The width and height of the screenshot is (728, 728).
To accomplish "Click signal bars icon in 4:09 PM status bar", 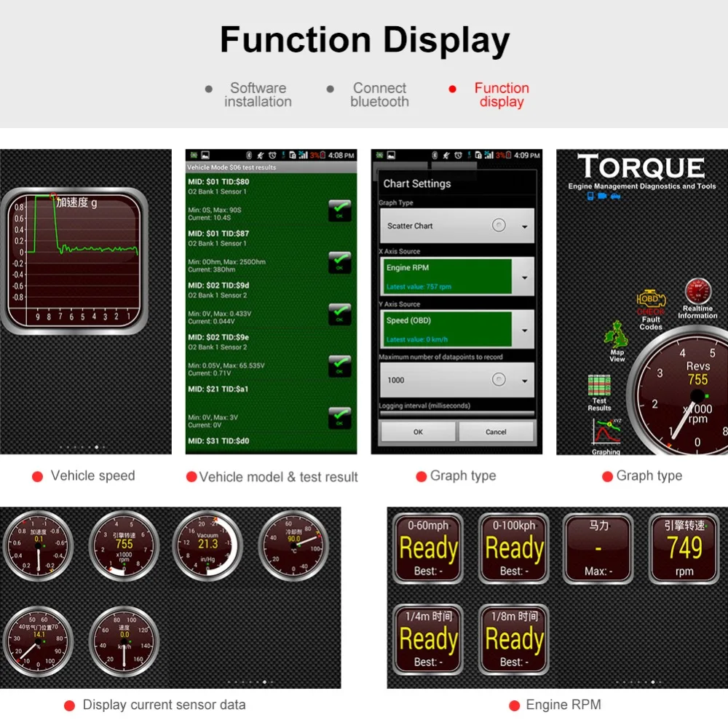I will 489,155.
